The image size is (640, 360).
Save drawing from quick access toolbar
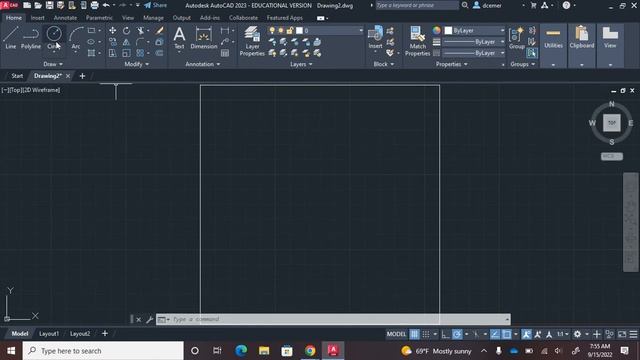(x=49, y=5)
